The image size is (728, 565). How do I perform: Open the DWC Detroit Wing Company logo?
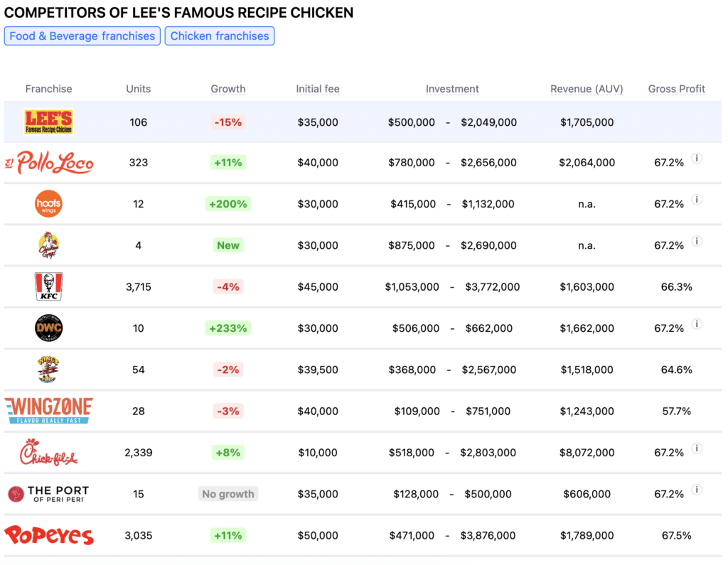pyautogui.click(x=49, y=328)
